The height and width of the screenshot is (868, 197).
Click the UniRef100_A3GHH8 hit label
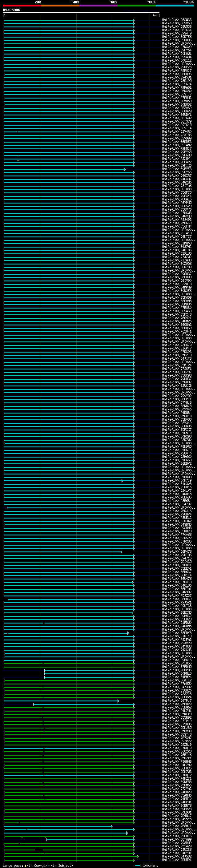[177, 761]
